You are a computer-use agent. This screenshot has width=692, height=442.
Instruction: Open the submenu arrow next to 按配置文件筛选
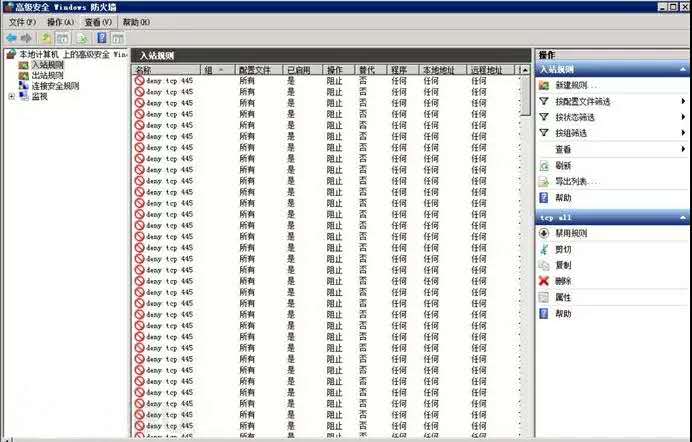tap(683, 101)
